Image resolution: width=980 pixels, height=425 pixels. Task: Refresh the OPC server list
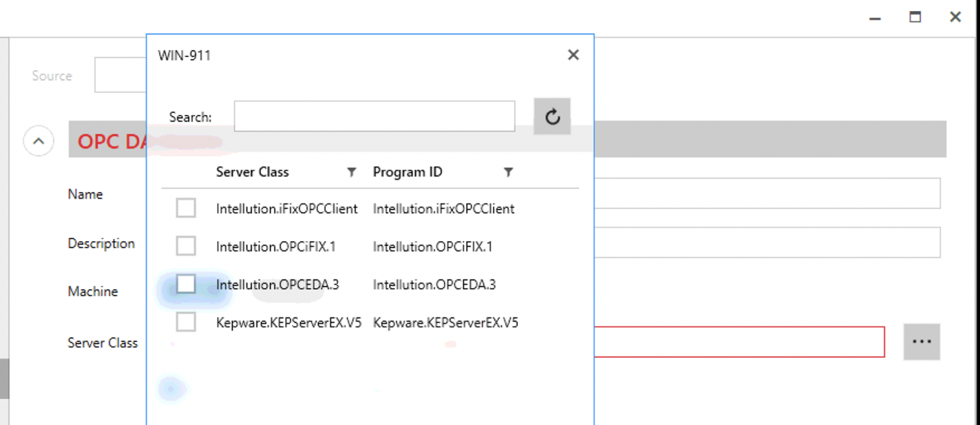click(x=552, y=117)
